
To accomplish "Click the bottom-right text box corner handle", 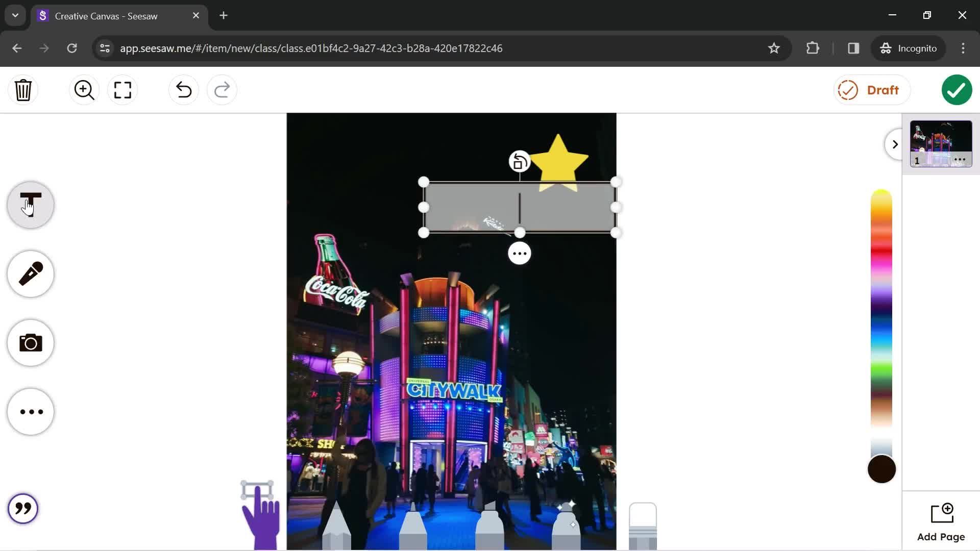I will point(616,233).
